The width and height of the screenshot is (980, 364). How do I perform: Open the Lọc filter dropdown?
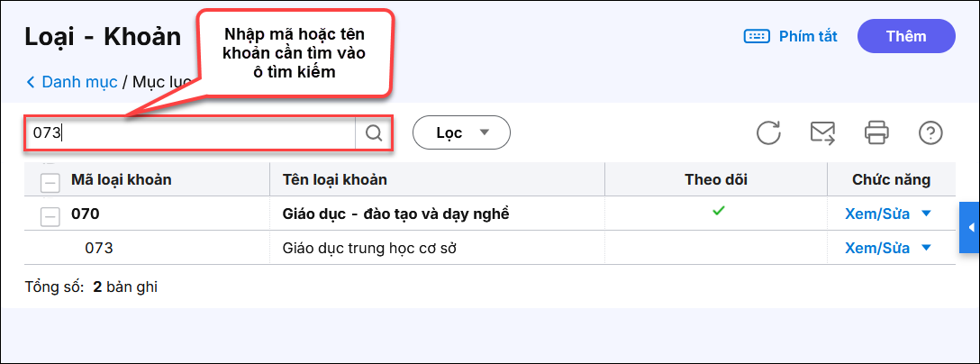click(461, 133)
